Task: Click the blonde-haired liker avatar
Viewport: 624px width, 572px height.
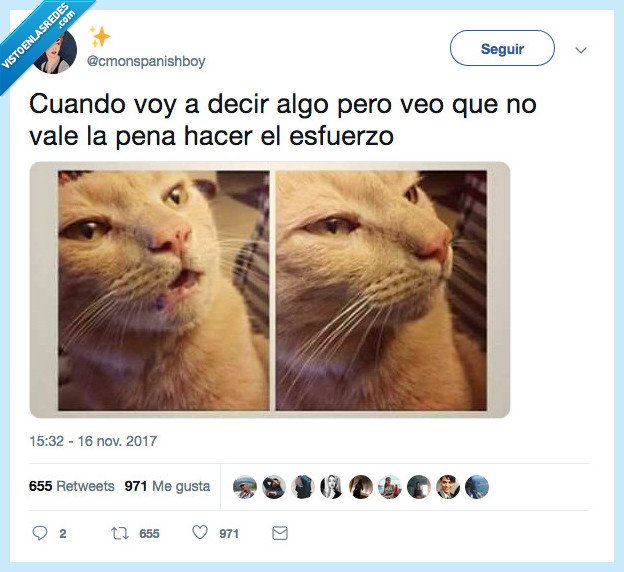Action: click(x=332, y=487)
